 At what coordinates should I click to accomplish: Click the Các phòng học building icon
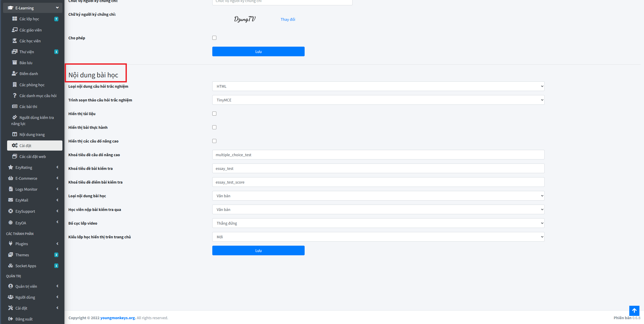tap(14, 85)
